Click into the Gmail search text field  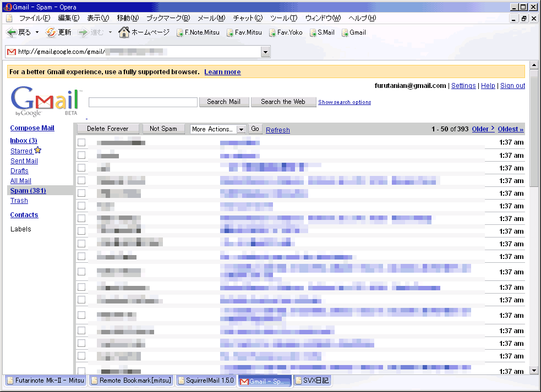click(143, 102)
